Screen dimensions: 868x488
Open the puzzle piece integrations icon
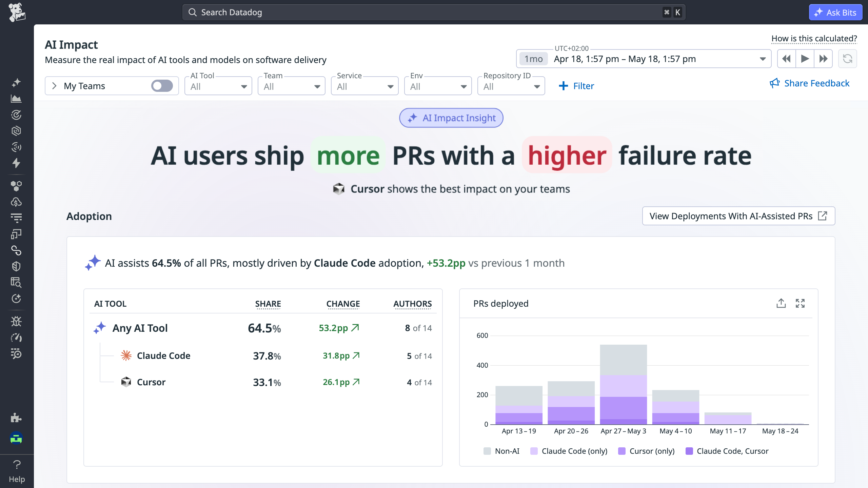(16, 418)
